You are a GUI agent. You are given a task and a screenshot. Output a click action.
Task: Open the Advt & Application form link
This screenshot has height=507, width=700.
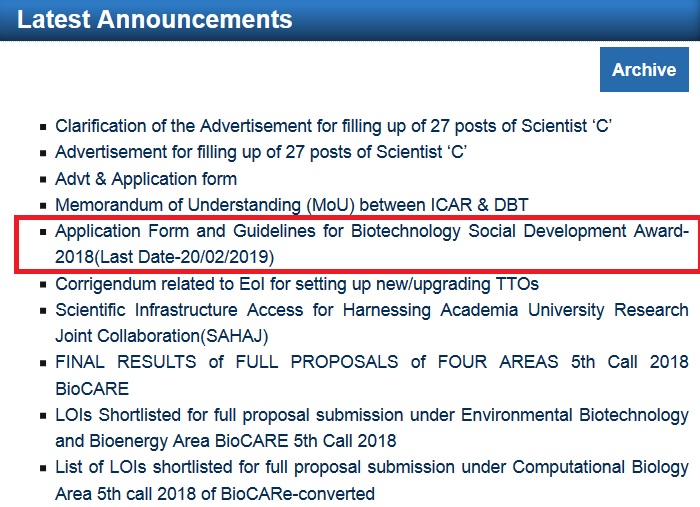(146, 179)
